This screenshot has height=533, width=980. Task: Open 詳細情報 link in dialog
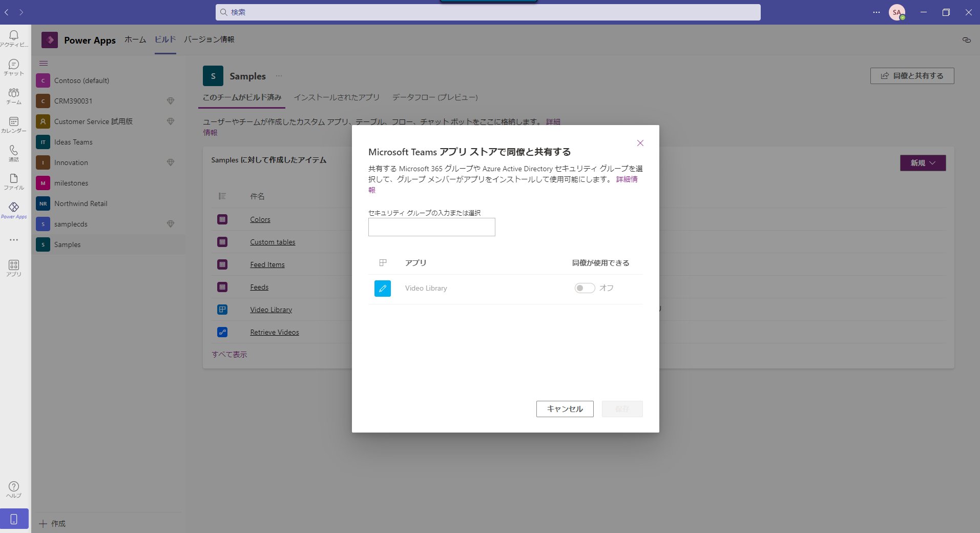coord(627,179)
